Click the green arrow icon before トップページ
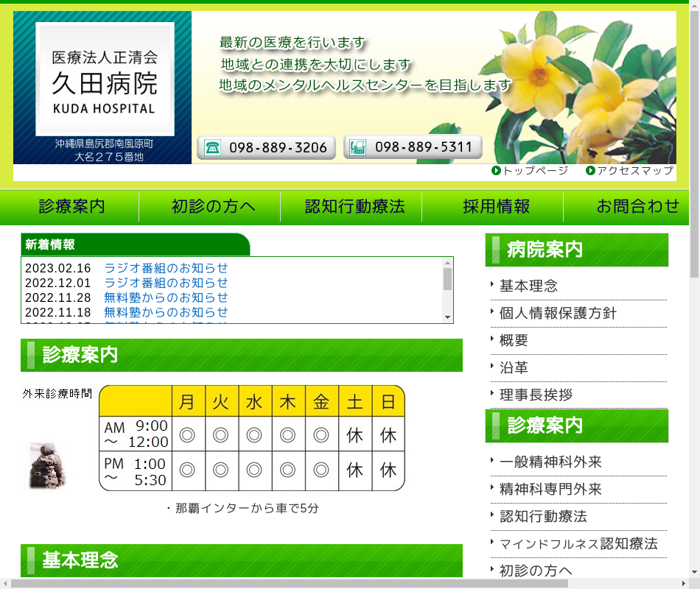Viewport: 700px width, 589px height. tap(497, 171)
